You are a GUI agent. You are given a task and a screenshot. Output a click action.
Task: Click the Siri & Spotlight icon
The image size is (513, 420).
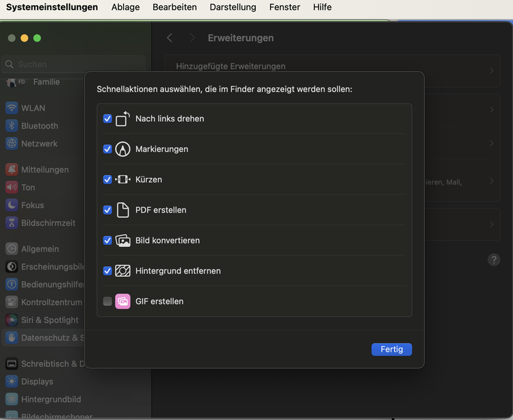[12, 319]
